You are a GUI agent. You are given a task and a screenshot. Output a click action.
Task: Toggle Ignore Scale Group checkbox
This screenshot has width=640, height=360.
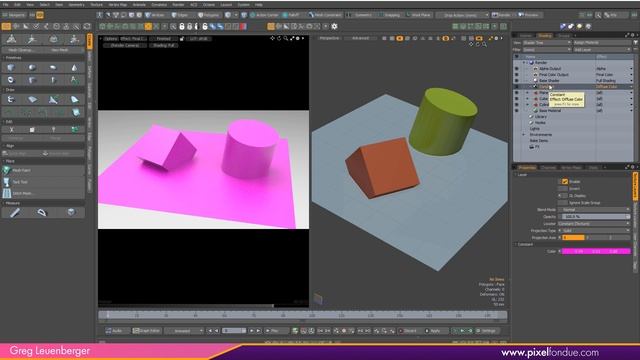(x=562, y=202)
